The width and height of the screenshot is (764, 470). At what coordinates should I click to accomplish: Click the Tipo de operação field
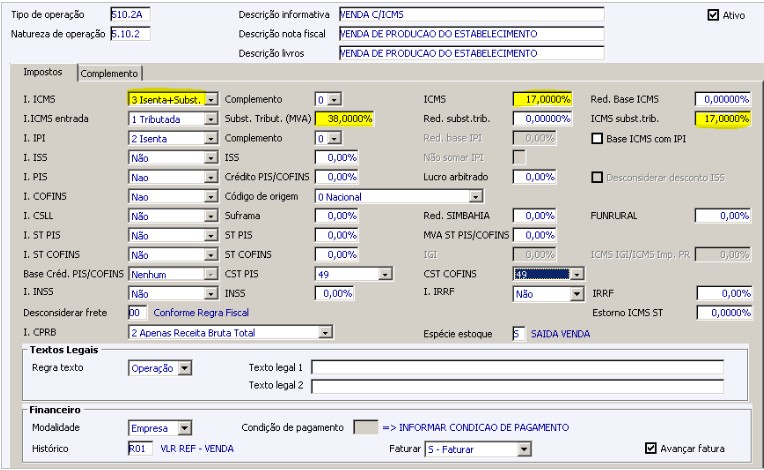pos(130,15)
